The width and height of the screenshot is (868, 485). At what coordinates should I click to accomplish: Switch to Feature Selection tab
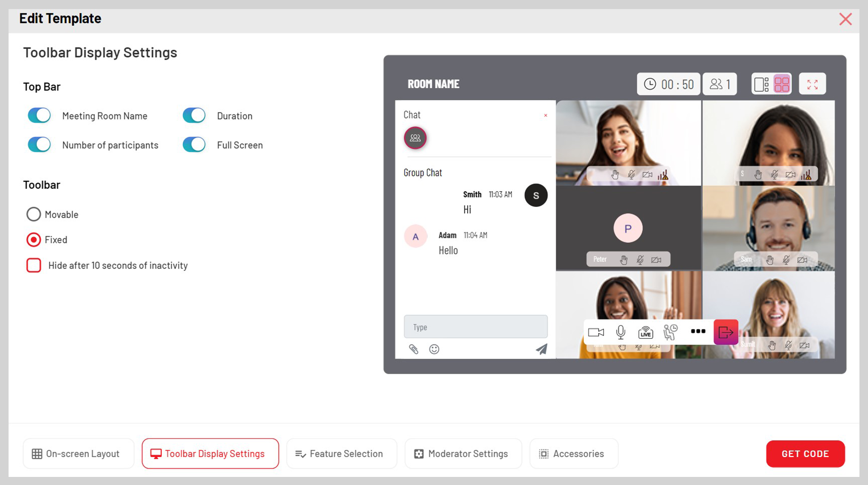[341, 454]
